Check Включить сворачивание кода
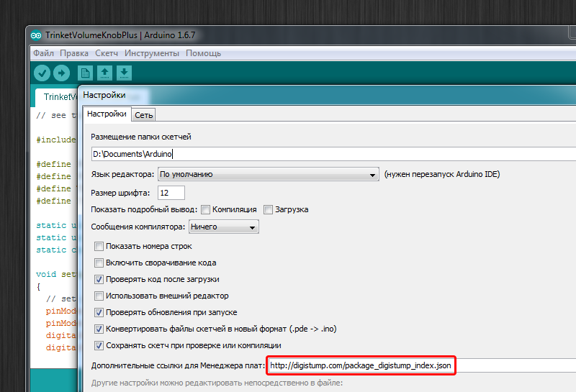 pos(99,263)
